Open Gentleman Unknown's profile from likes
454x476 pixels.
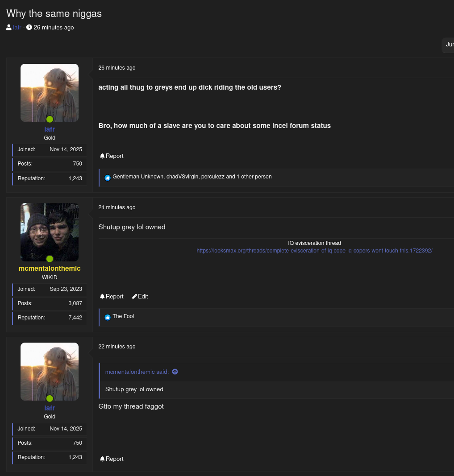[x=138, y=177]
